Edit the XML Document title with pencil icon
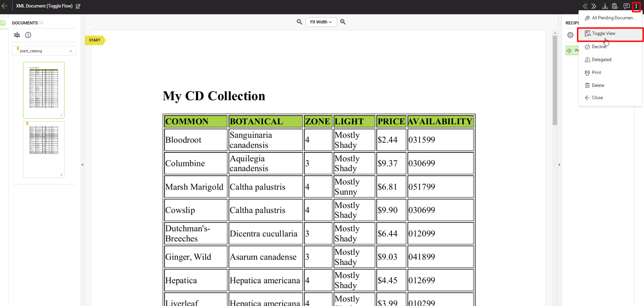Image resolution: width=644 pixels, height=306 pixels. pyautogui.click(x=78, y=6)
